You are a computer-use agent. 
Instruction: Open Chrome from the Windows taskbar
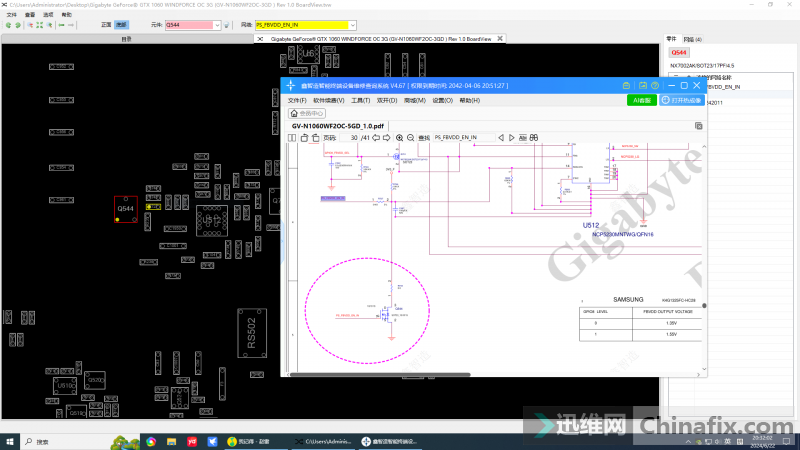[150, 440]
